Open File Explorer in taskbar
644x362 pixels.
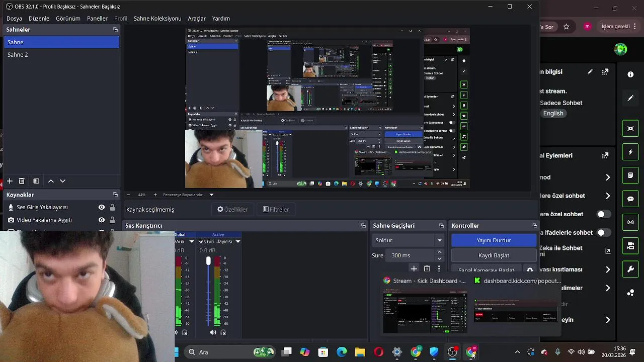tap(360, 352)
